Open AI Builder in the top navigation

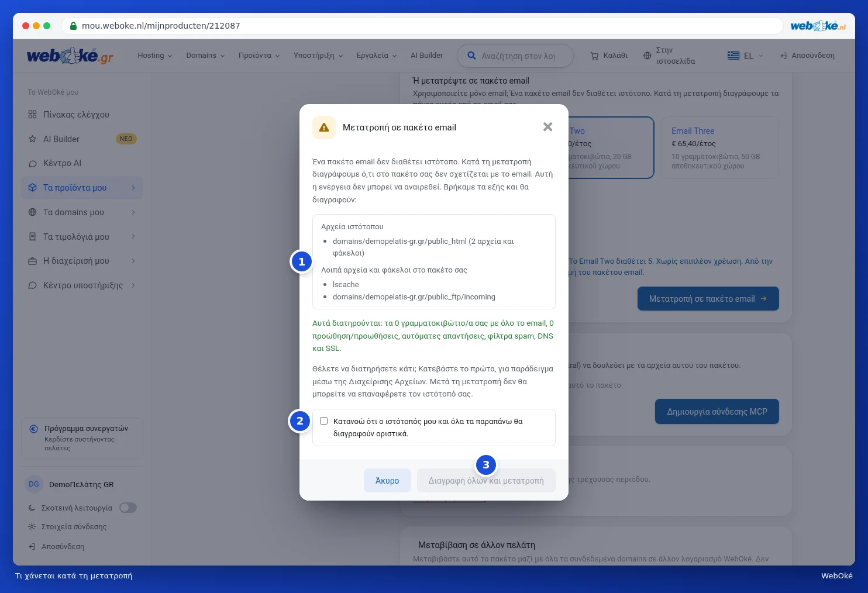tap(426, 56)
